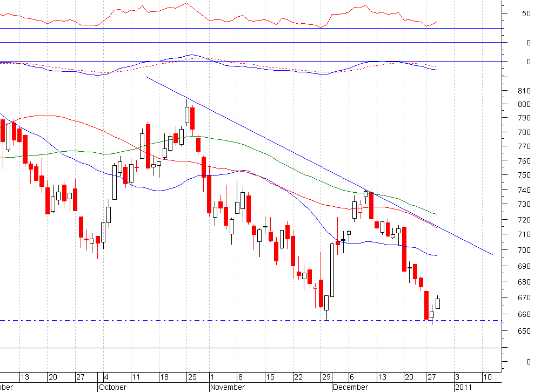Viewport: 534px width, 392px height.
Task: Click the 750 price level label
Action: click(x=524, y=175)
